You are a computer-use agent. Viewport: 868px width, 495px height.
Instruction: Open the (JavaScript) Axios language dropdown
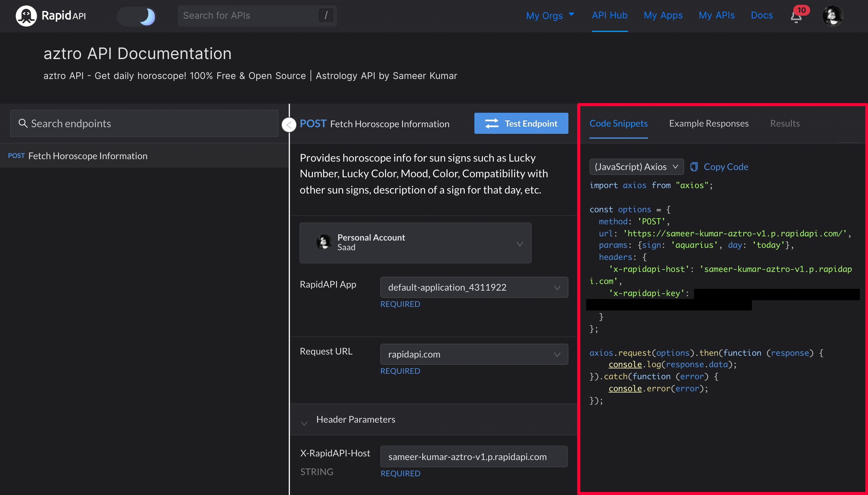click(636, 167)
